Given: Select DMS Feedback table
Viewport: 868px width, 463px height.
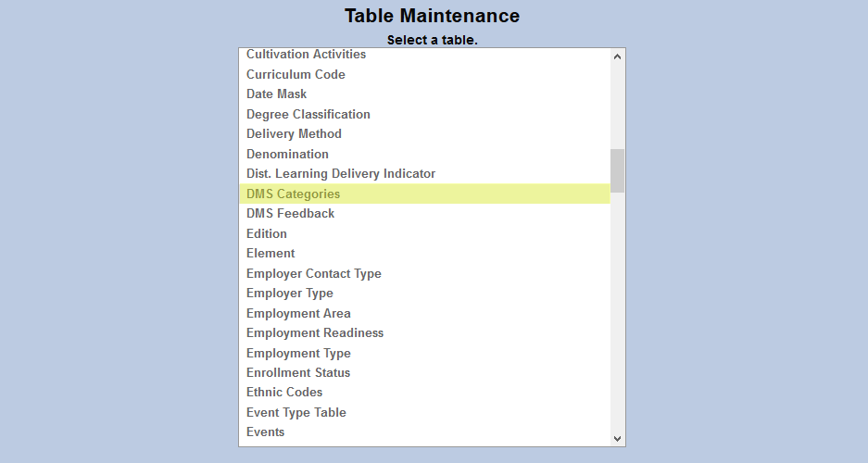Looking at the screenshot, I should click(x=290, y=214).
